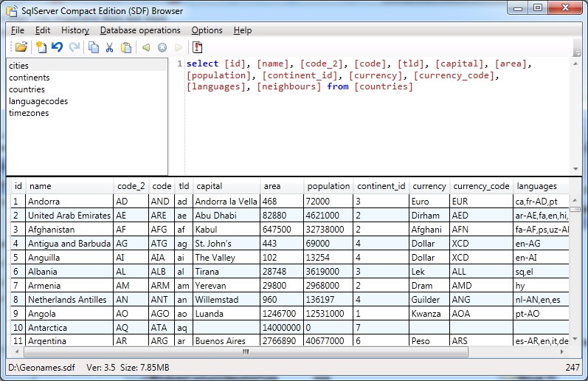Screen dimensions: 588x381
Task: Click the Cut scissors icon
Action: pyautogui.click(x=110, y=47)
